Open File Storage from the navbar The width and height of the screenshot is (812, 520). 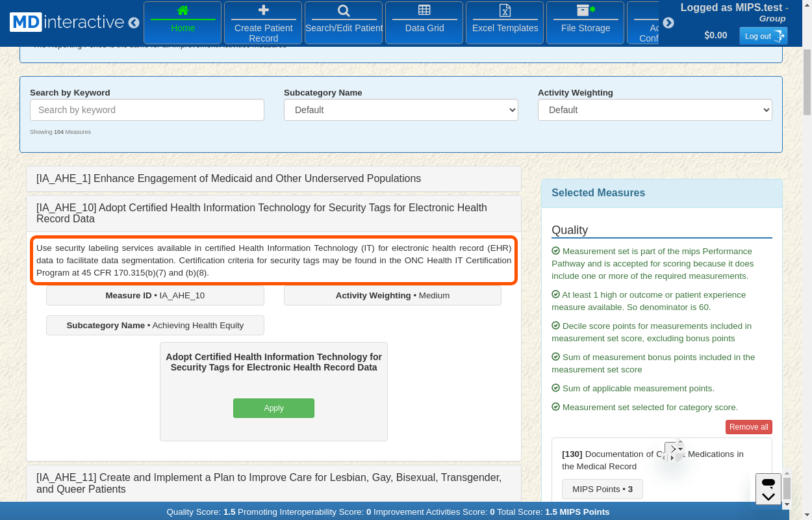[585, 23]
